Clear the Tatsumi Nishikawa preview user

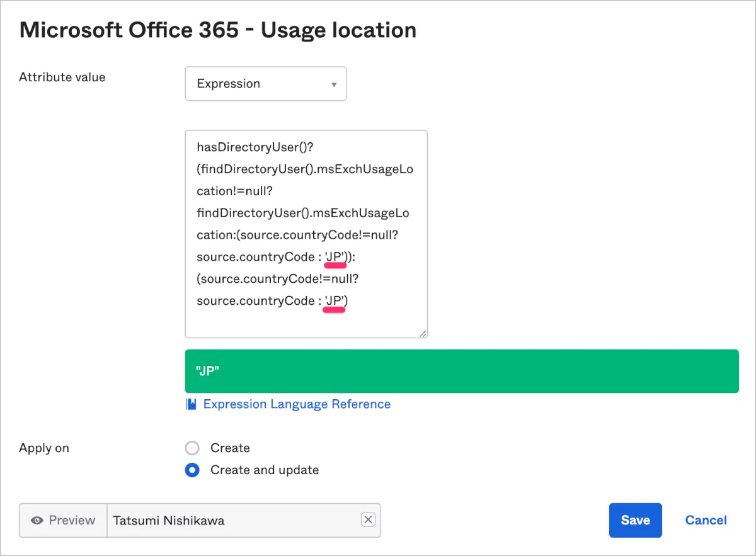click(369, 519)
